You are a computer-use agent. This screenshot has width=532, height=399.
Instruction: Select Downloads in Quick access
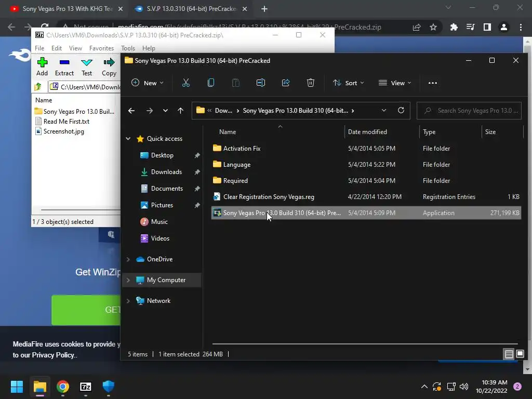pos(166,171)
